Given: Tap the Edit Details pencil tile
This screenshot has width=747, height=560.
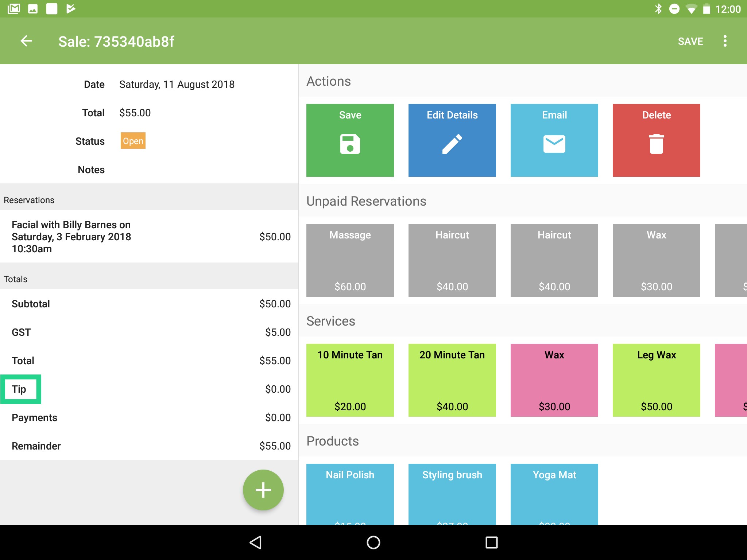Looking at the screenshot, I should [x=452, y=140].
